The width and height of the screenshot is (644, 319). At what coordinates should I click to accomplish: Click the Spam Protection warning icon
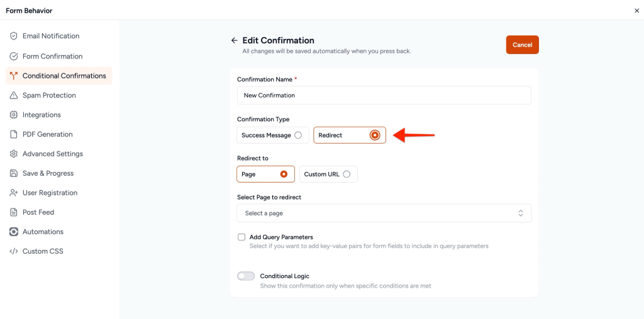coord(14,95)
